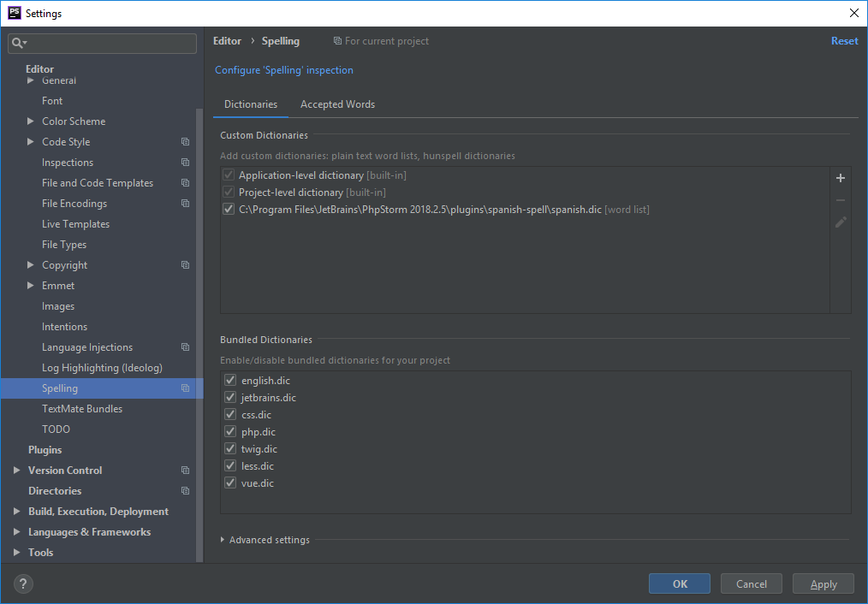
Task: Switch to the Accepted Words tab
Action: click(x=337, y=104)
